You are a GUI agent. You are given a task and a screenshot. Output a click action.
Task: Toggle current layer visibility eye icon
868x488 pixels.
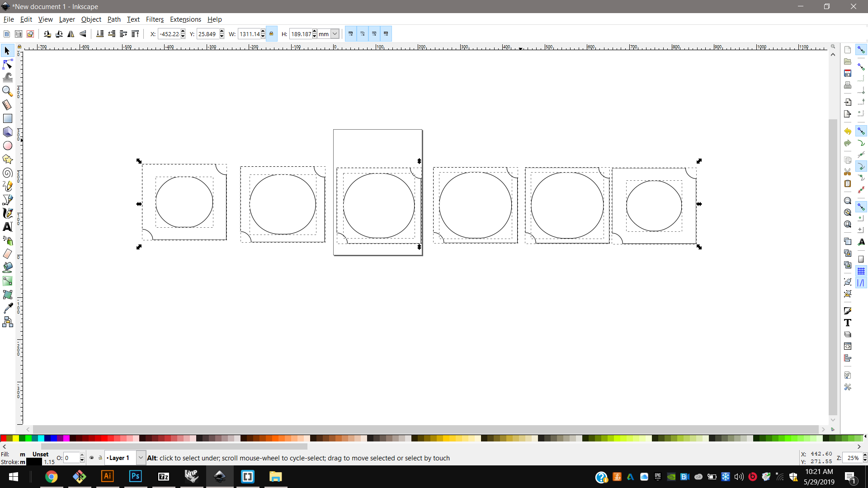click(92, 458)
